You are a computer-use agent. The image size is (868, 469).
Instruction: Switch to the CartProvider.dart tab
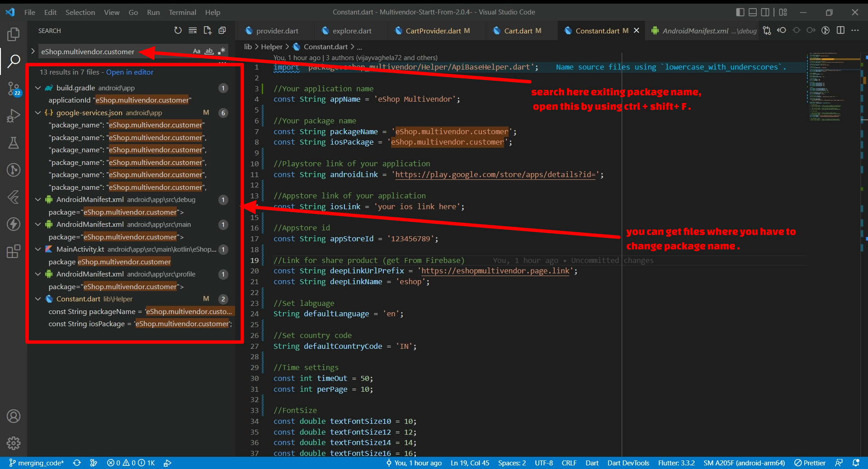433,31
